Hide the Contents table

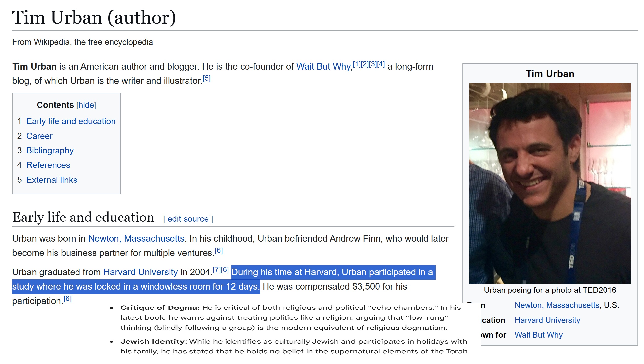86,105
